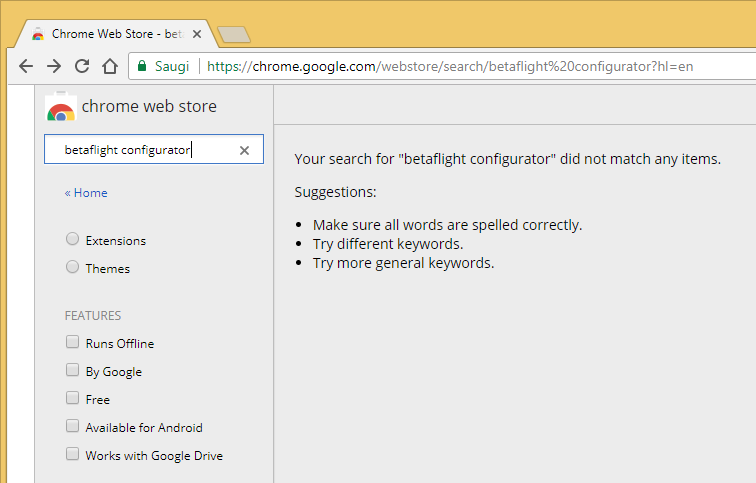Close the Chrome Web Store tab

(197, 34)
